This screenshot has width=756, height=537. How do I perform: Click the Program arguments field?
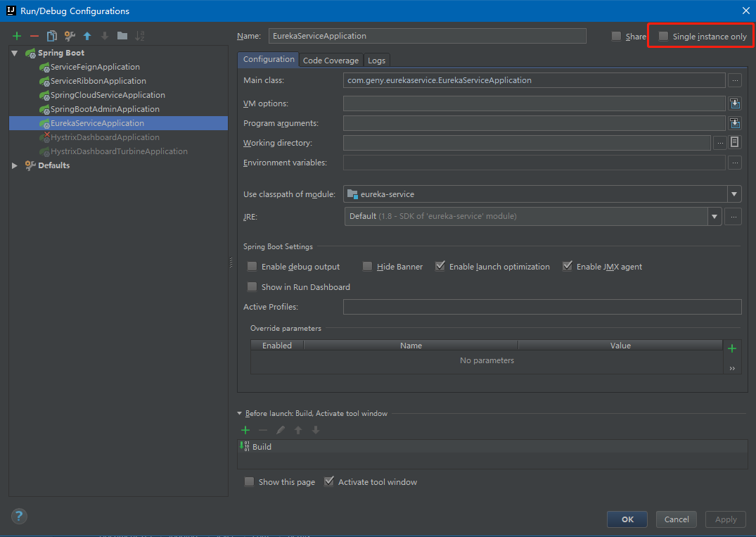point(534,123)
